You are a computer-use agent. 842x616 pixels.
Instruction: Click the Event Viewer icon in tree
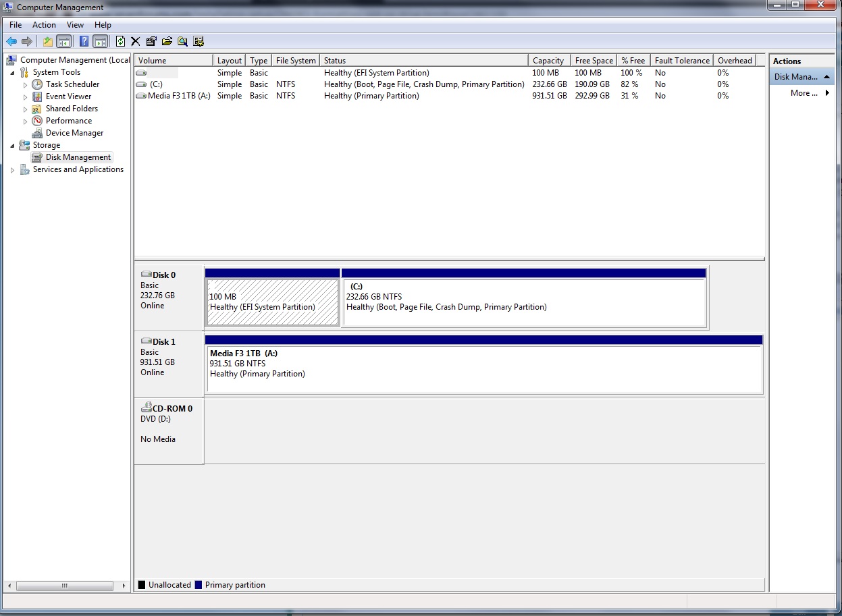pos(37,96)
